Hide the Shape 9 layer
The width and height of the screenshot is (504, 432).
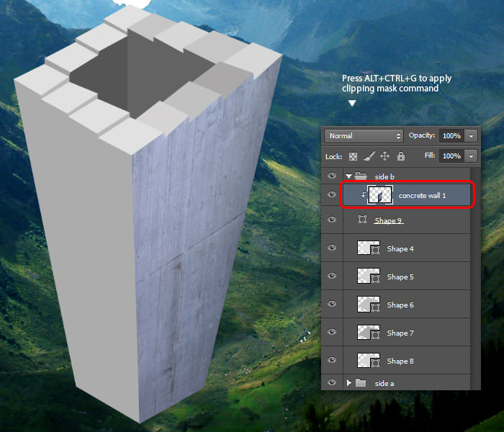click(332, 220)
